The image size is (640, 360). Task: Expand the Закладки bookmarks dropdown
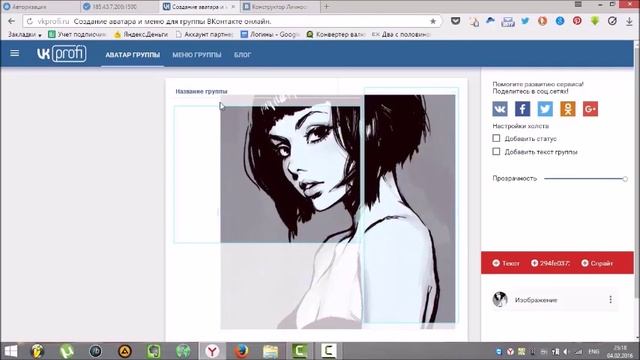click(24, 35)
